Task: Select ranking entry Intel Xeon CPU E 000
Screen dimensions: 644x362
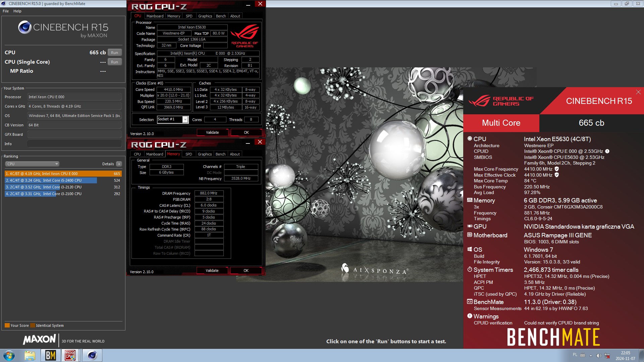Action: point(63,174)
